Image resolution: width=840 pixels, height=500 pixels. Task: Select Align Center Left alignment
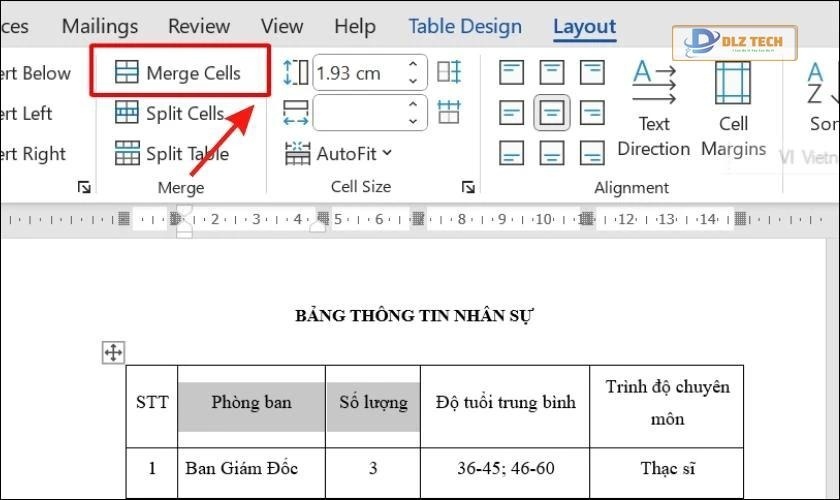tap(511, 113)
